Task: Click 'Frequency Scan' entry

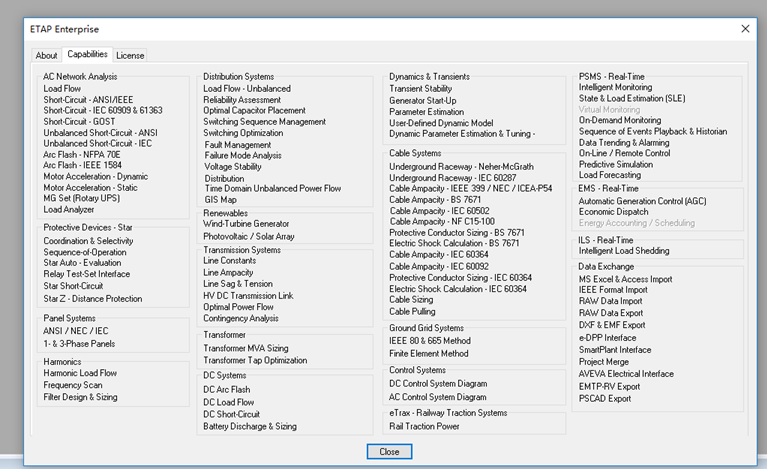Action: point(73,385)
